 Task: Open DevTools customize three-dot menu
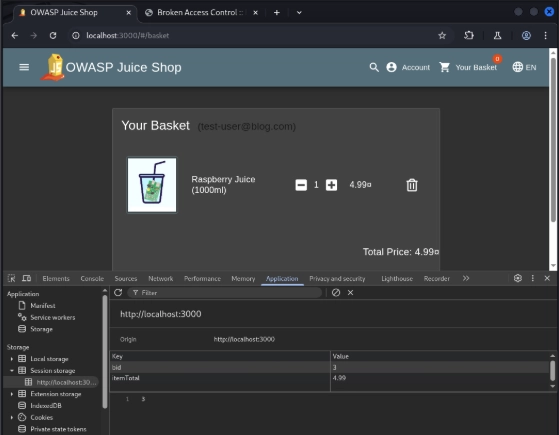point(533,278)
